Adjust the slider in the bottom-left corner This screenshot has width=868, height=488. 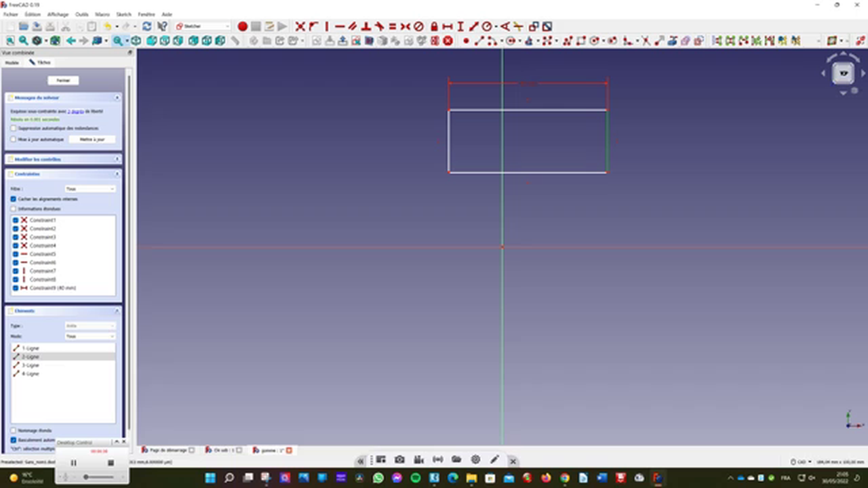pos(86,476)
